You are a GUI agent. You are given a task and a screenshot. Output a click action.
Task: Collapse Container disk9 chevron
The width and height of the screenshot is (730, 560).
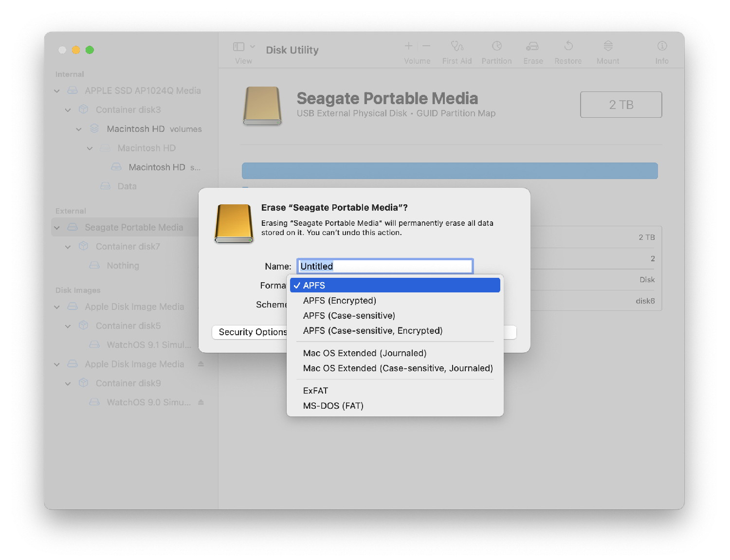68,383
